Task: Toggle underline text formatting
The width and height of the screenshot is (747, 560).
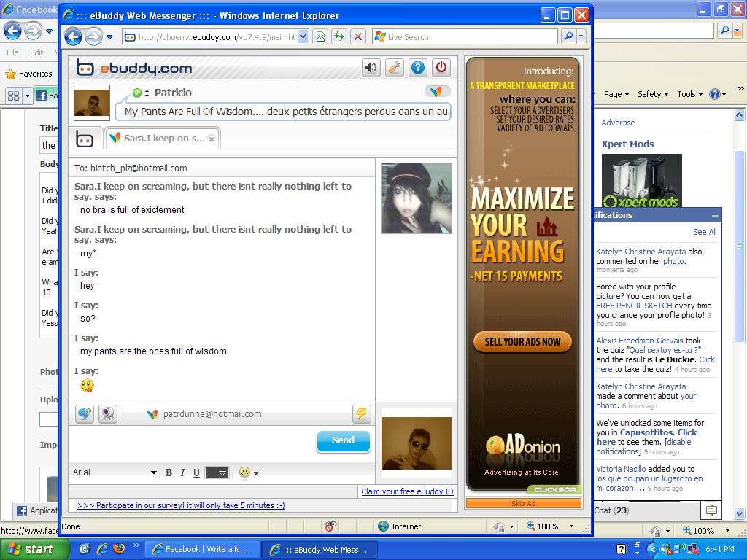Action: click(x=196, y=472)
